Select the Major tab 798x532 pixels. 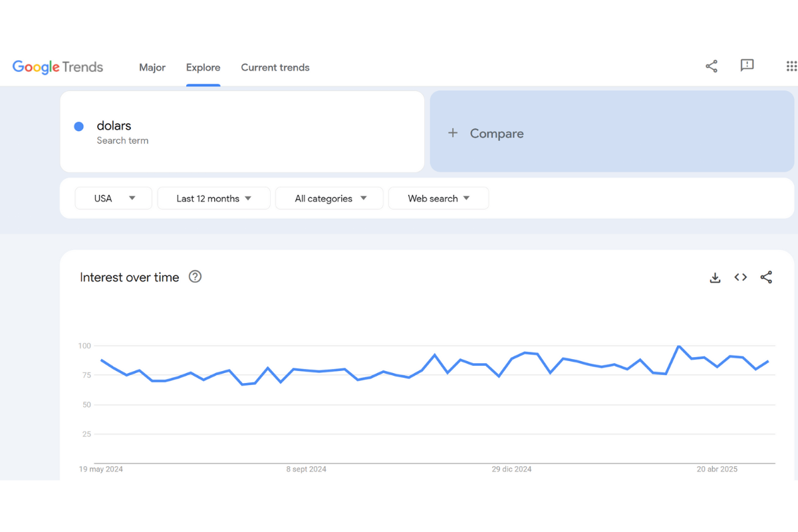coord(152,67)
